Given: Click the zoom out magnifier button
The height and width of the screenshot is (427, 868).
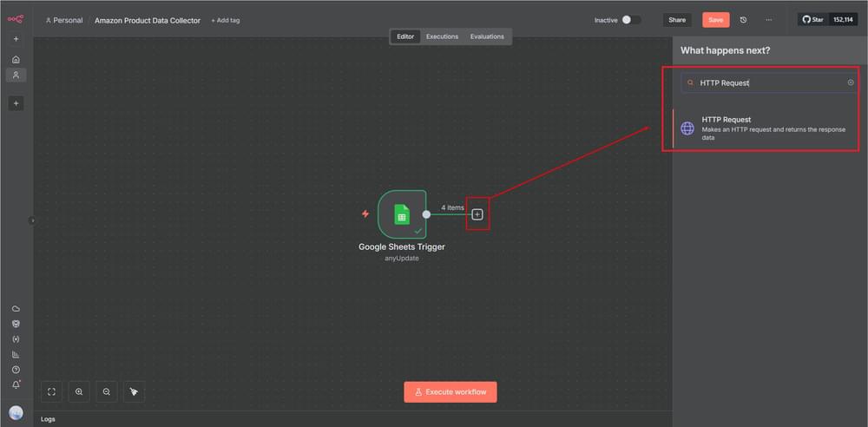Looking at the screenshot, I should pyautogui.click(x=107, y=392).
